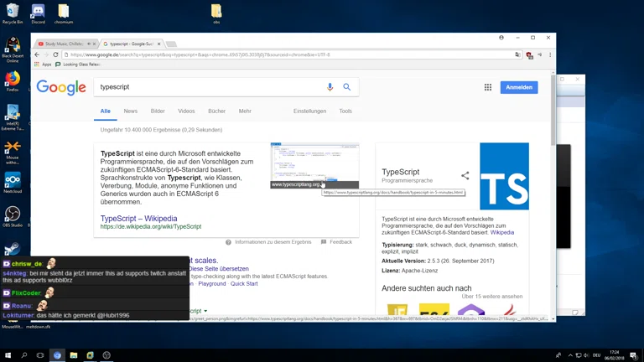This screenshot has width=644, height=362.
Task: Mute the Study Music tab audio icon
Action: (89, 44)
